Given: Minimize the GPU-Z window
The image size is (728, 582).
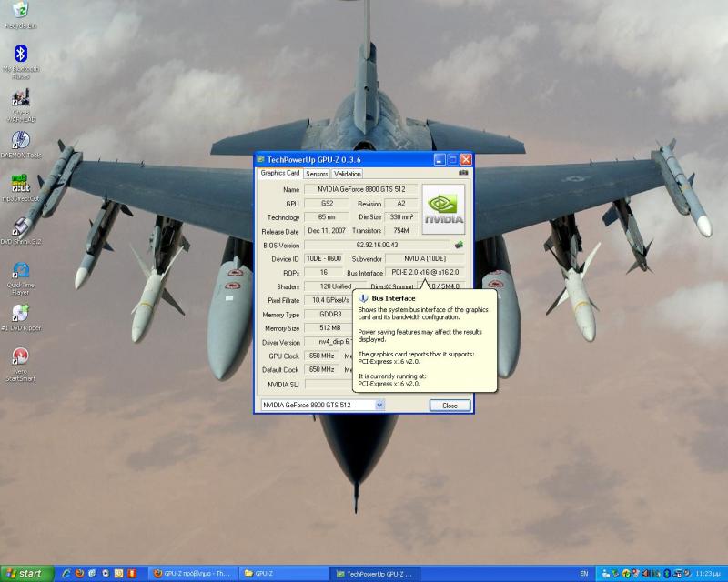Looking at the screenshot, I should click(x=440, y=160).
